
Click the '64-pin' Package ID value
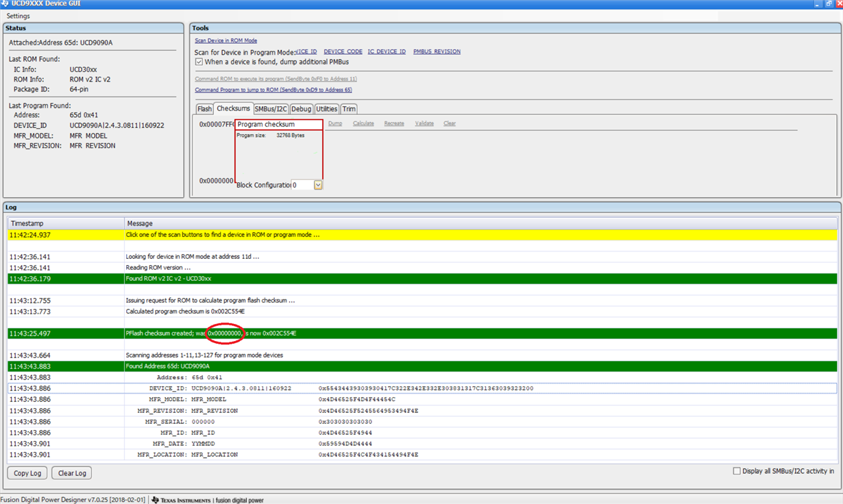point(80,89)
